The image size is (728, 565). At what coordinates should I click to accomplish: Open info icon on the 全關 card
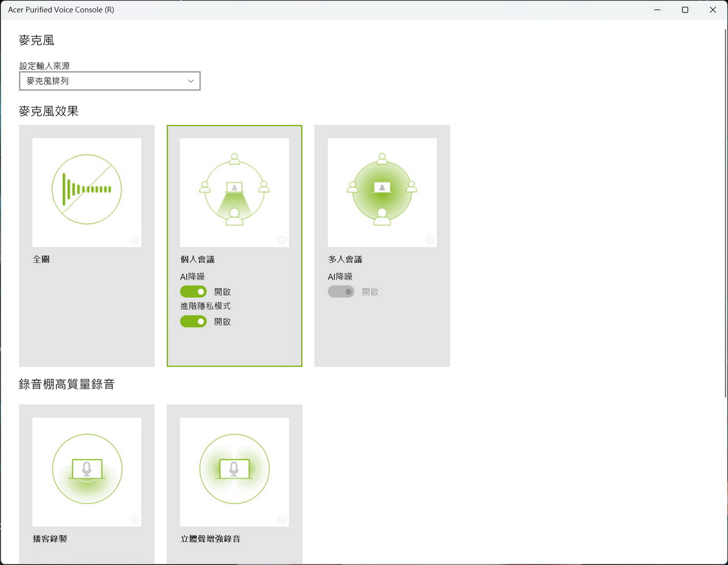pyautogui.click(x=135, y=241)
